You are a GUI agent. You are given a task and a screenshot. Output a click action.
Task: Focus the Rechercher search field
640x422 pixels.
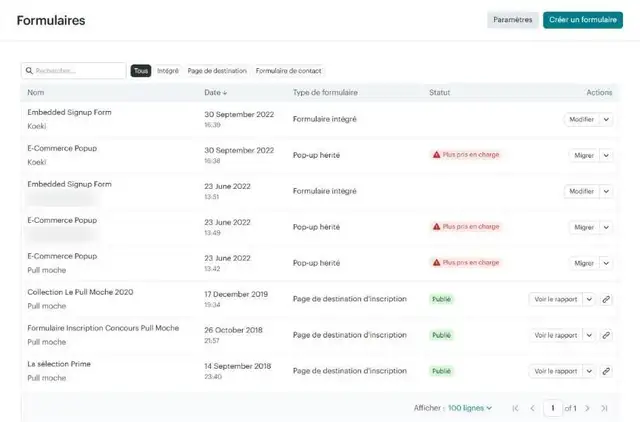pos(73,71)
